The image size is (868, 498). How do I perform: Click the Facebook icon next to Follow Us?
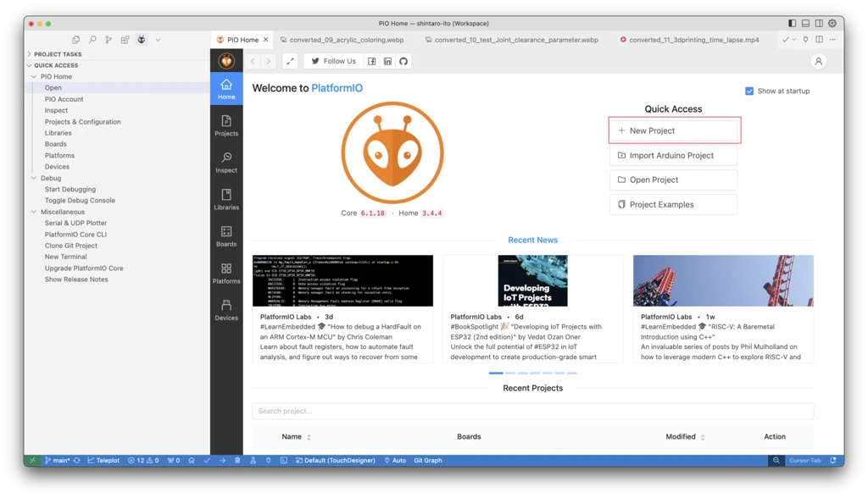[x=372, y=62]
